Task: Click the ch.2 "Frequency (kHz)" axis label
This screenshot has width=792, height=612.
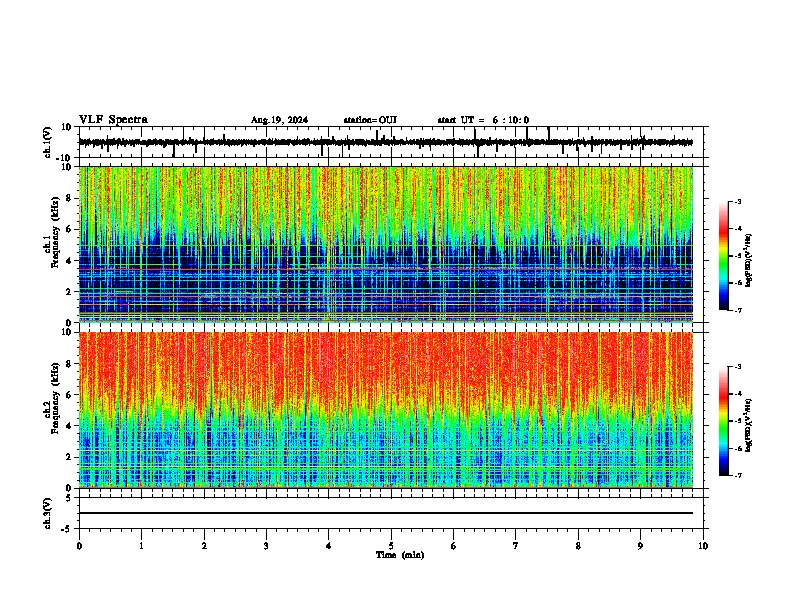Action: [x=55, y=398]
